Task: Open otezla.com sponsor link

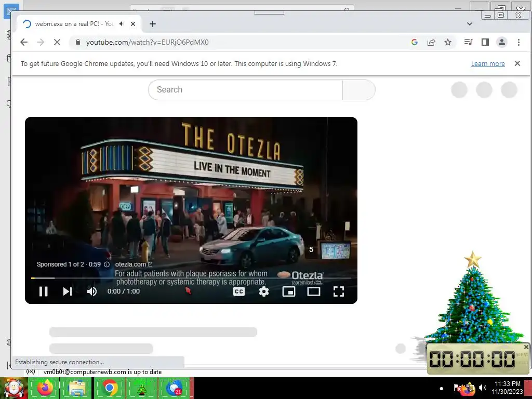Action: coord(134,264)
